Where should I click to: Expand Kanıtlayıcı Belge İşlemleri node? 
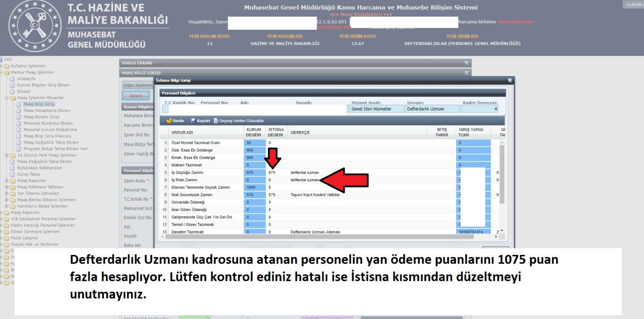point(7,206)
